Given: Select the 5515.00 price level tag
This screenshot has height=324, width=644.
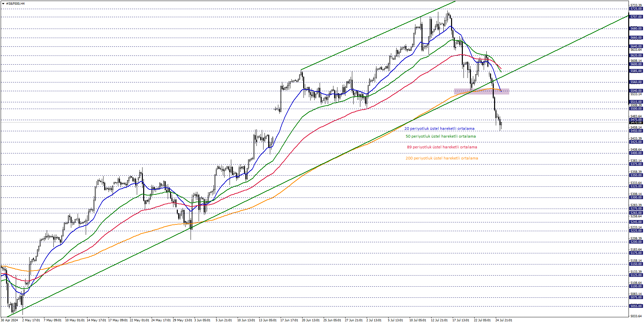Looking at the screenshot, I should (636, 102).
